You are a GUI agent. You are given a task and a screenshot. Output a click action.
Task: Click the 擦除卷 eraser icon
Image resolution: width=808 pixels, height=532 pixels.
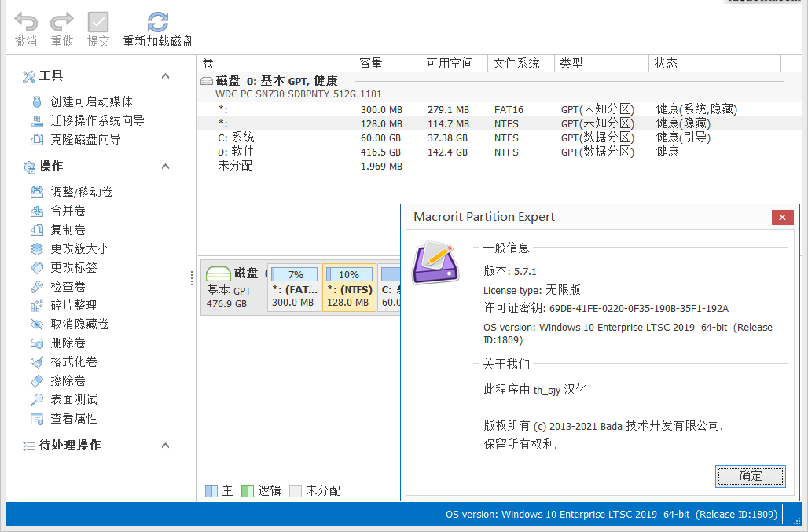[37, 381]
